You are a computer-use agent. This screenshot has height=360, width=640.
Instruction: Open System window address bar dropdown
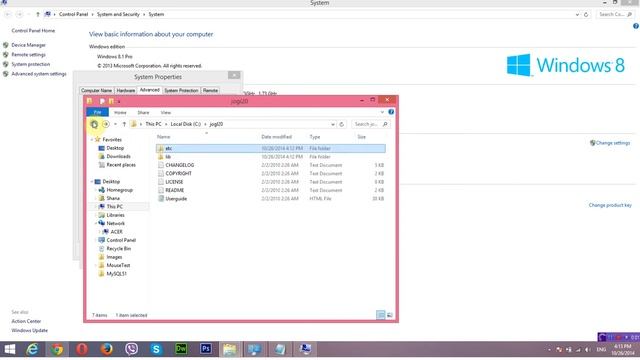pos(577,15)
